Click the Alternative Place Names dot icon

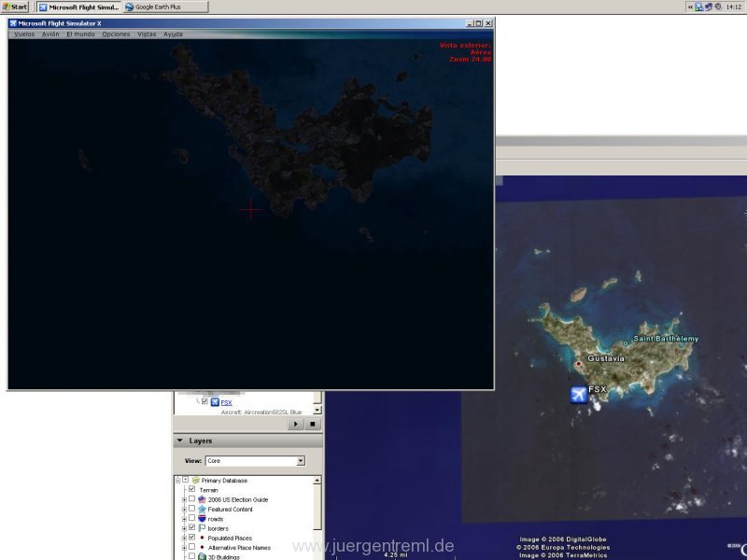202,547
